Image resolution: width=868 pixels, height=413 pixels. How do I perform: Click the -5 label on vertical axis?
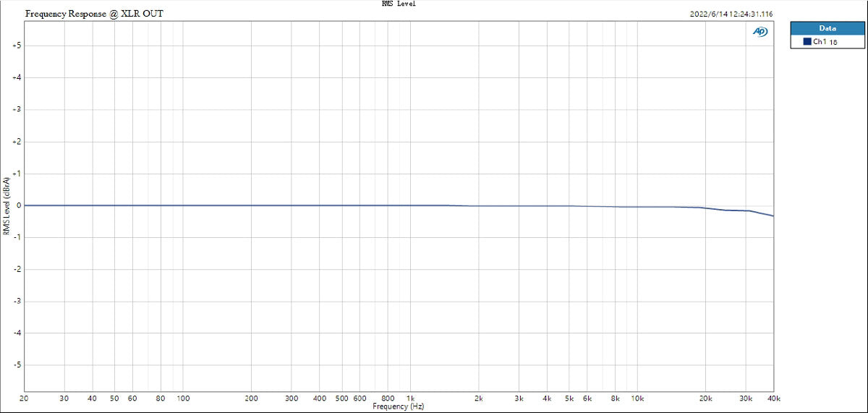click(x=16, y=365)
